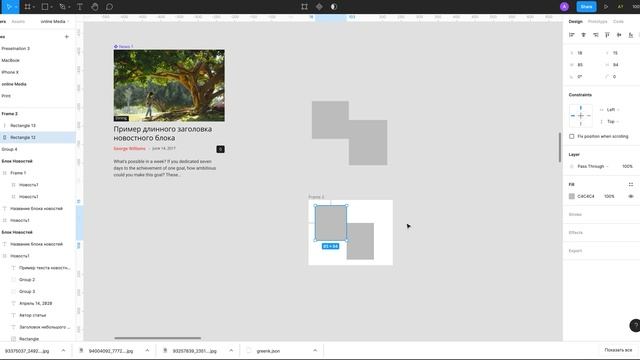
Task: Click the Share button
Action: (x=586, y=7)
